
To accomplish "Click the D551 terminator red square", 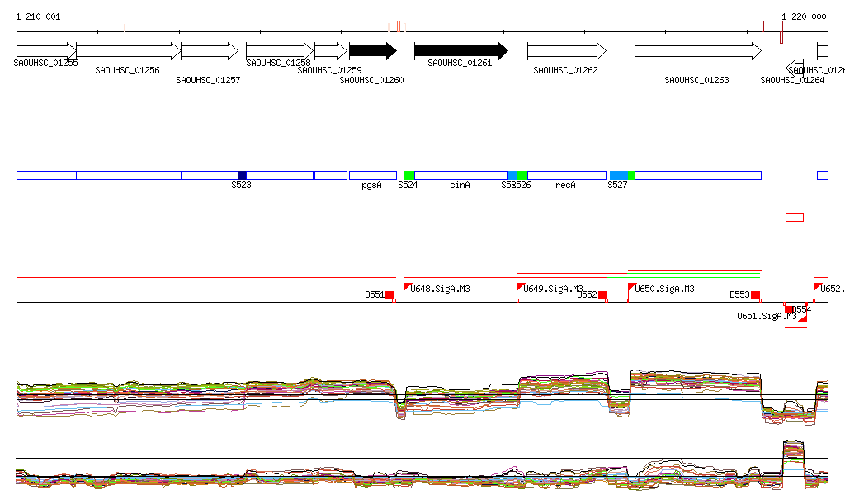I will point(390,295).
